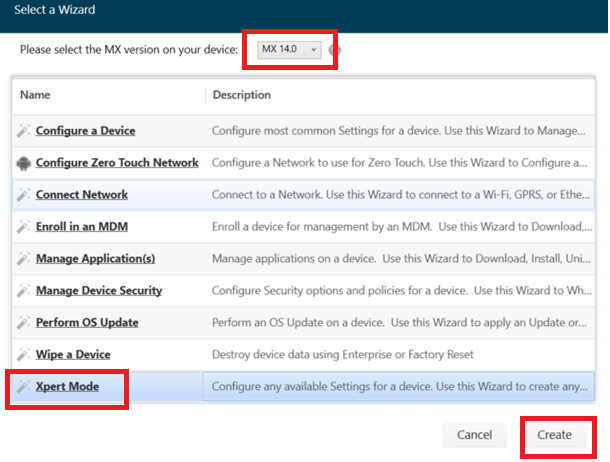610x462 pixels.
Task: Click description 'Destroy device data using Enterprise or Factory Reset'
Action: coord(342,354)
